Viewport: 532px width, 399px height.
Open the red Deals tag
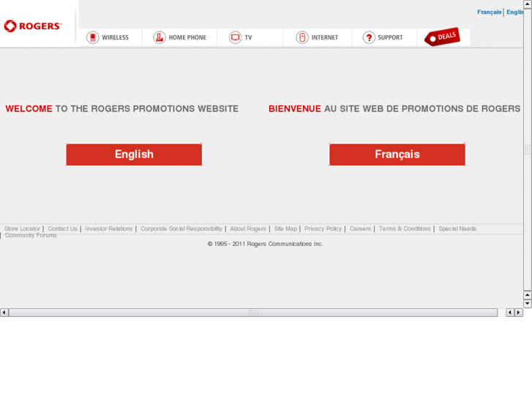[442, 37]
